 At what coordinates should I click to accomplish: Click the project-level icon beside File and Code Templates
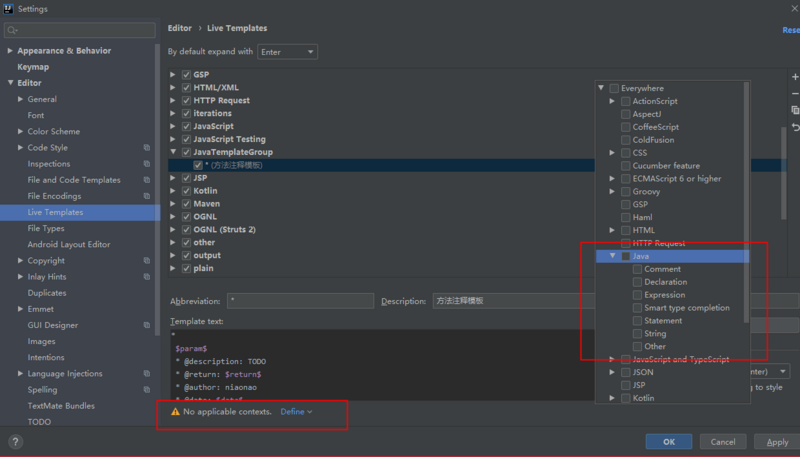147,180
